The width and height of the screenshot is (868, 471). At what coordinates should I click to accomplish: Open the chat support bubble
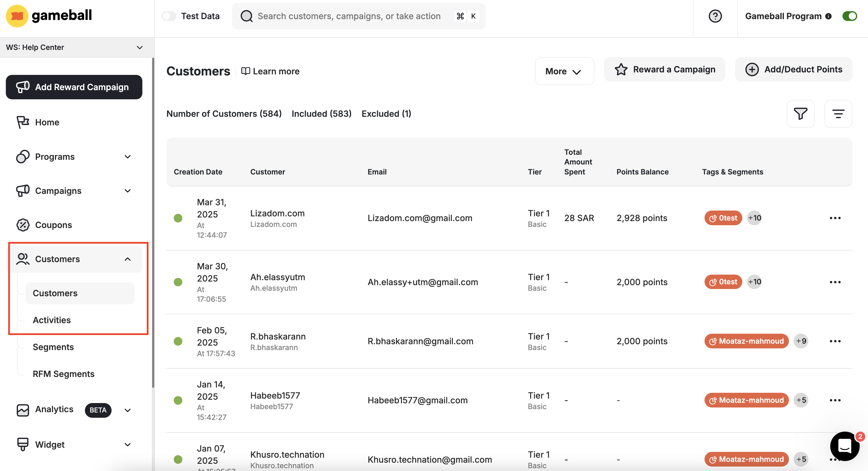pos(844,446)
